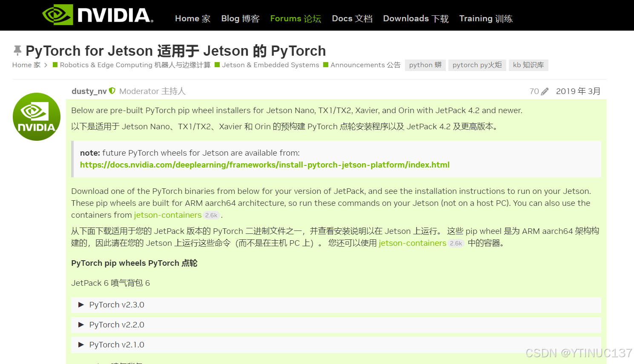Select the kb tag
This screenshot has height=364, width=634.
click(528, 65)
